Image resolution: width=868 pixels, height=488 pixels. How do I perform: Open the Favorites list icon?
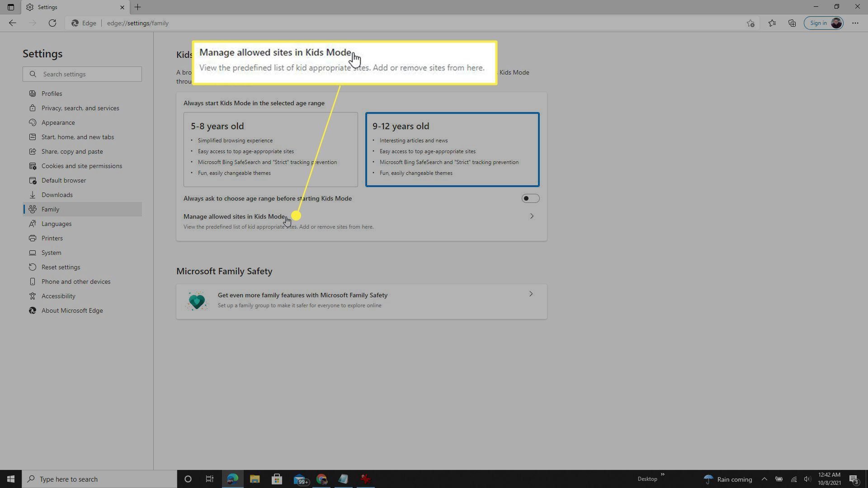coord(772,23)
